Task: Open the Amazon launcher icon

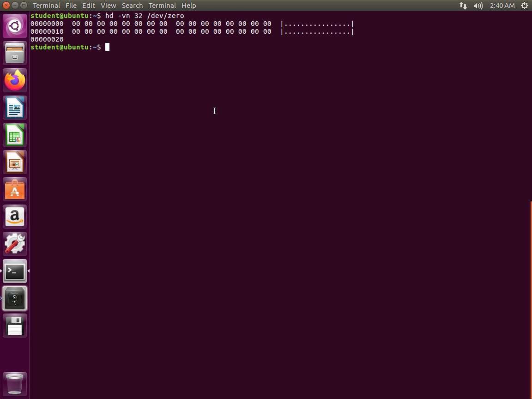Action: point(15,217)
